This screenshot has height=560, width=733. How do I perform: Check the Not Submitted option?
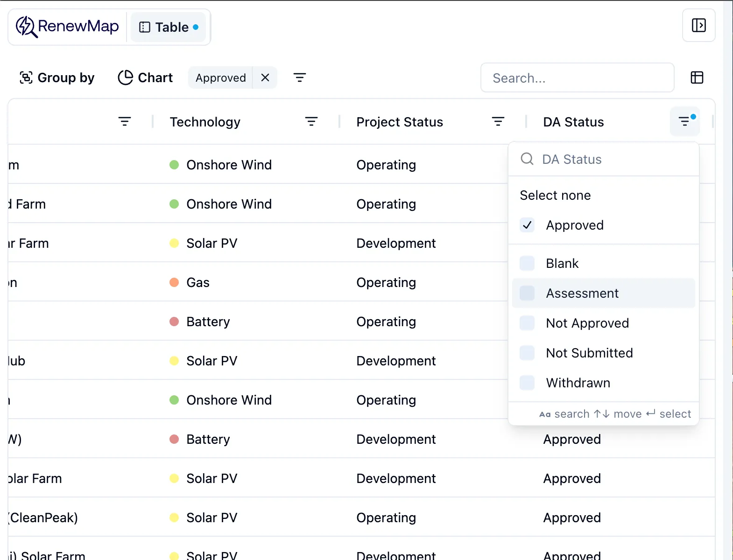(527, 353)
